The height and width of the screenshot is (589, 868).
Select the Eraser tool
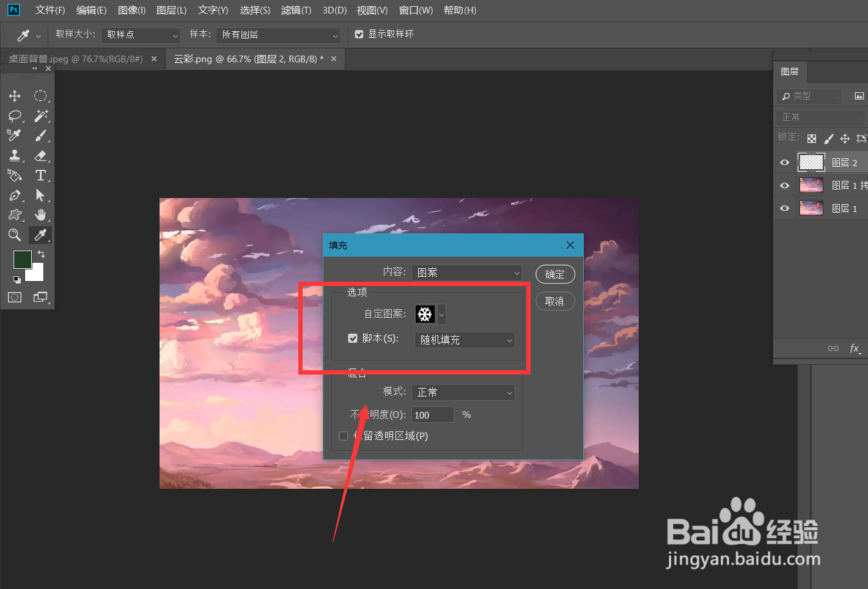[40, 155]
